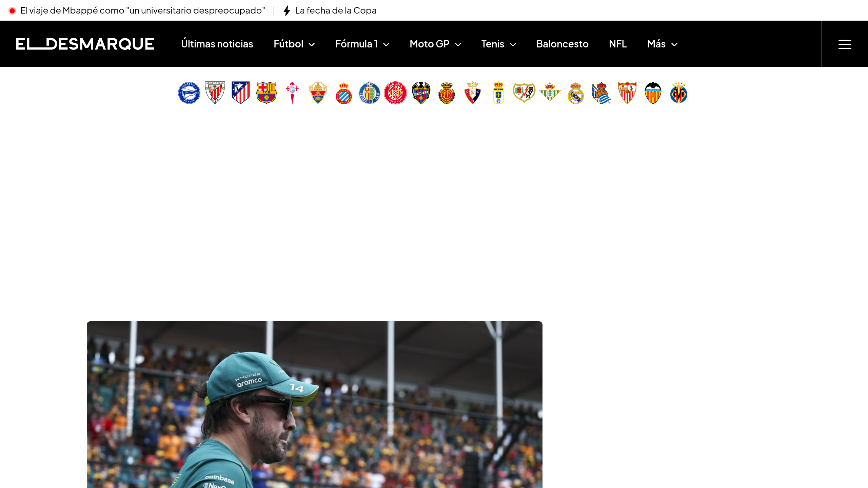Viewport: 868px width, 488px height.
Task: Open the Sevilla FC crest
Action: [x=627, y=93]
